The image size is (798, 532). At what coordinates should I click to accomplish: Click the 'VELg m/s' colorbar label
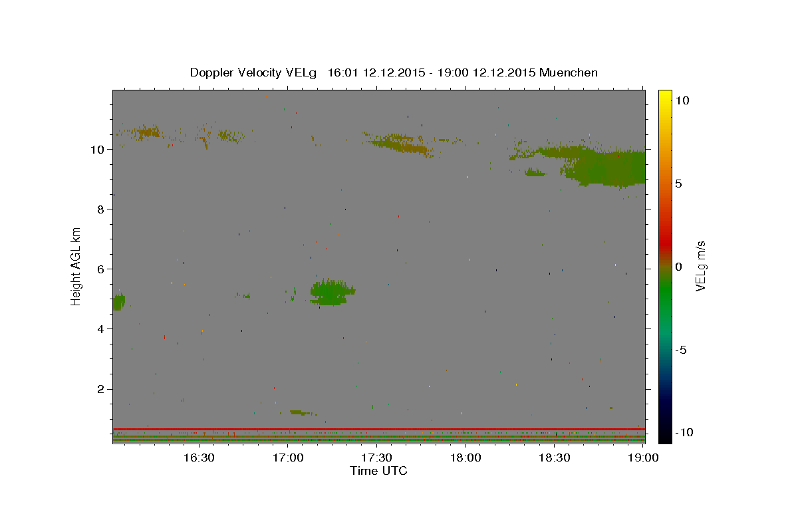coord(700,266)
